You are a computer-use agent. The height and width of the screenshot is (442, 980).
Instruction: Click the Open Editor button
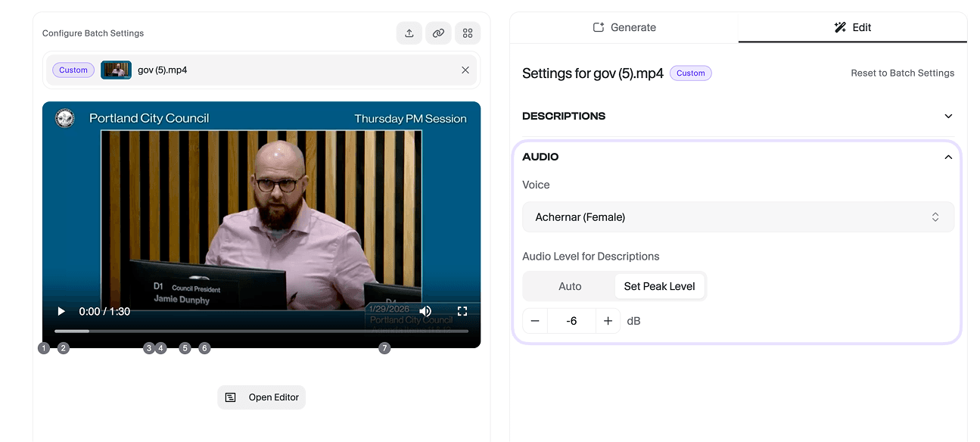coord(262,397)
